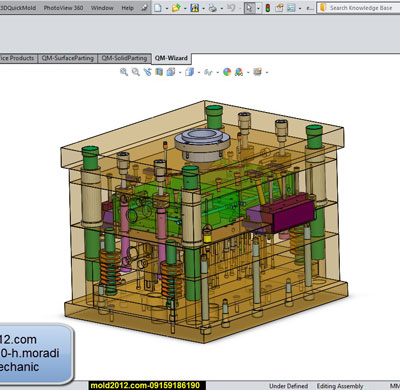Toggle the Select cursor tool
Viewport: 400px width, 390px height.
click(x=249, y=8)
